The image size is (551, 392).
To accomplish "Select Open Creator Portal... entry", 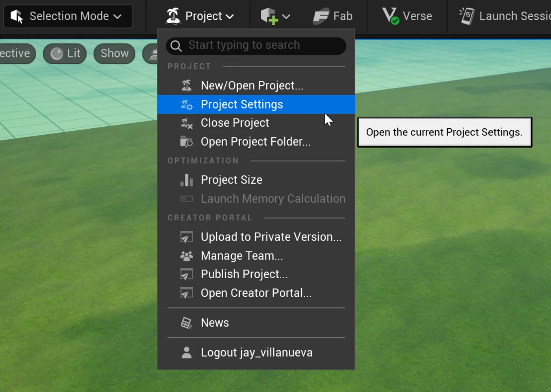I will pyautogui.click(x=256, y=293).
